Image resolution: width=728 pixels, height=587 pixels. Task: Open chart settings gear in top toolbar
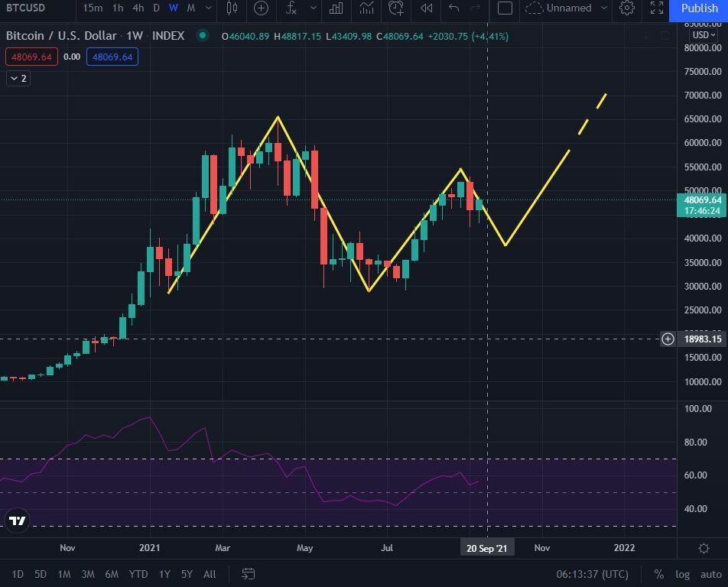[627, 8]
